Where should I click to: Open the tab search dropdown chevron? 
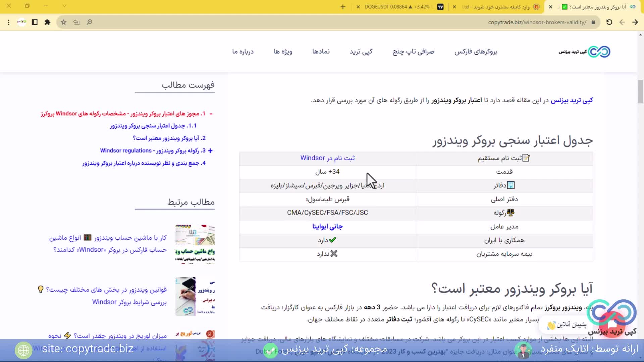(x=64, y=6)
